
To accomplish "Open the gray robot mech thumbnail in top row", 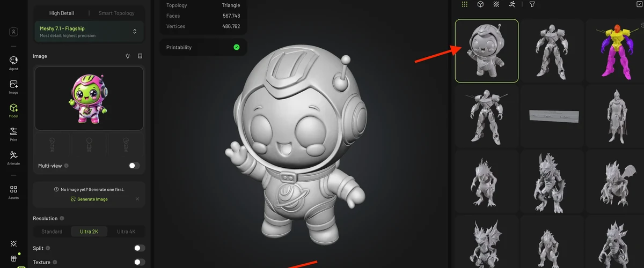I will tap(552, 51).
